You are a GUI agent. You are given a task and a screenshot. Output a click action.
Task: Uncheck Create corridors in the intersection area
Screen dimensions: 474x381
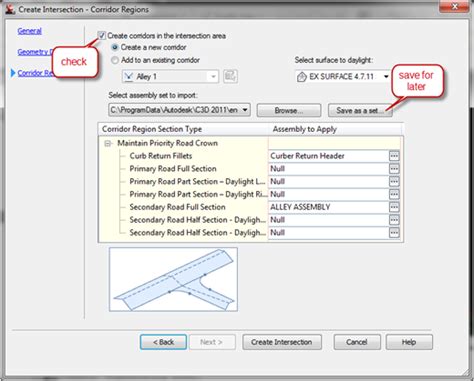(x=102, y=35)
